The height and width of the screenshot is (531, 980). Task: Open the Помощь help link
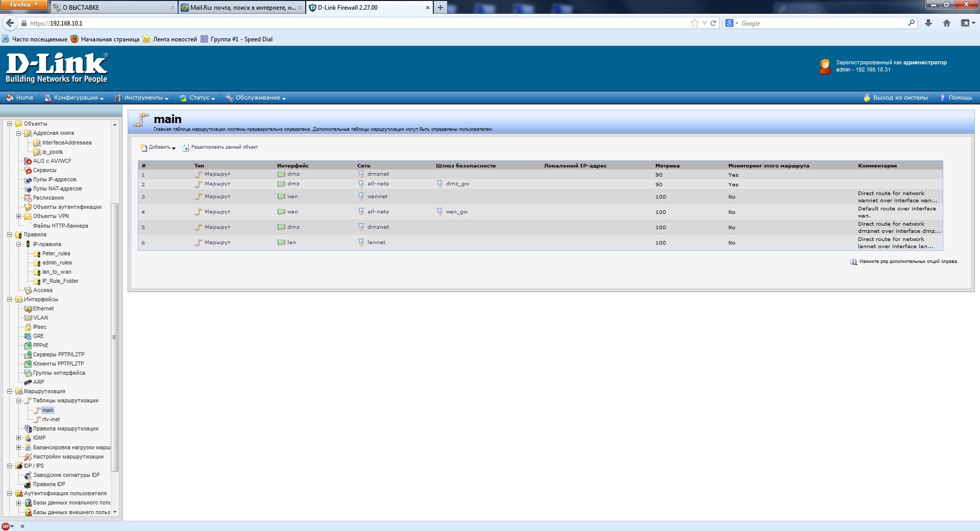pos(956,98)
